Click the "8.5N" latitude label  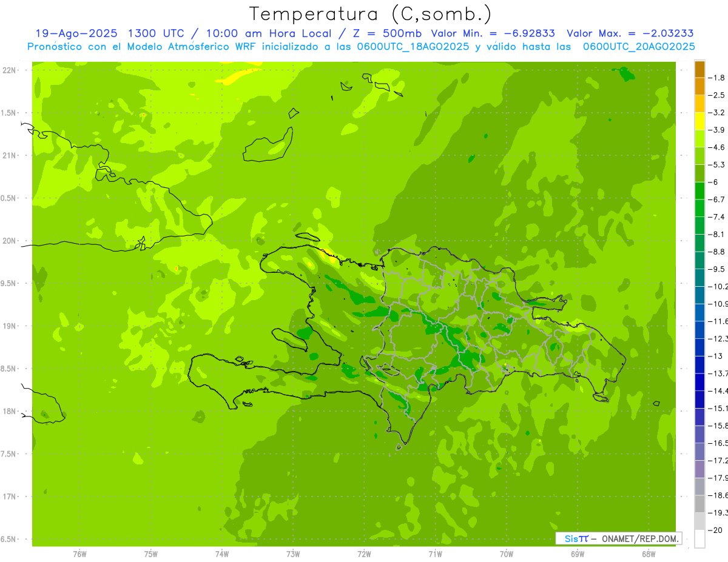[9, 369]
